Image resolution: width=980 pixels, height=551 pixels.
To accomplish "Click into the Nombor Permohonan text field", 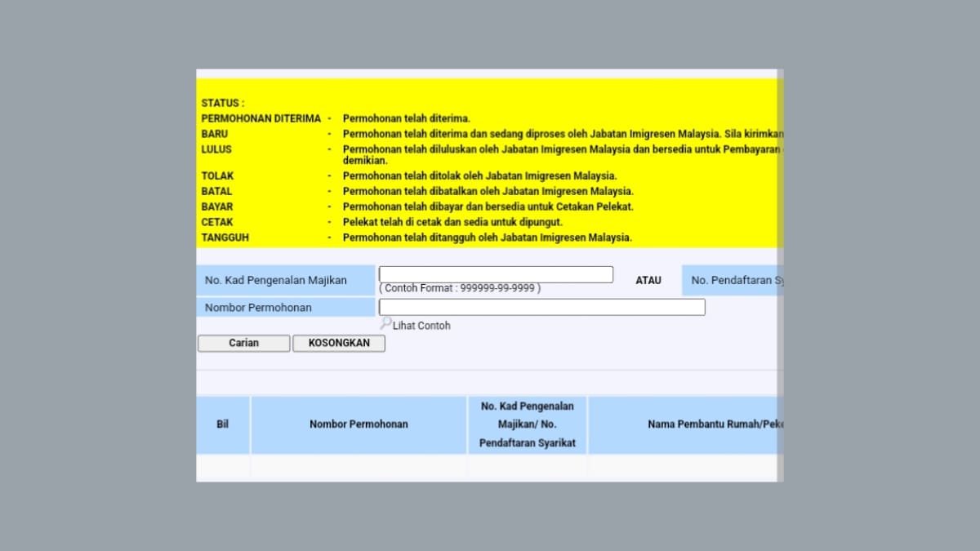I will 541,308.
